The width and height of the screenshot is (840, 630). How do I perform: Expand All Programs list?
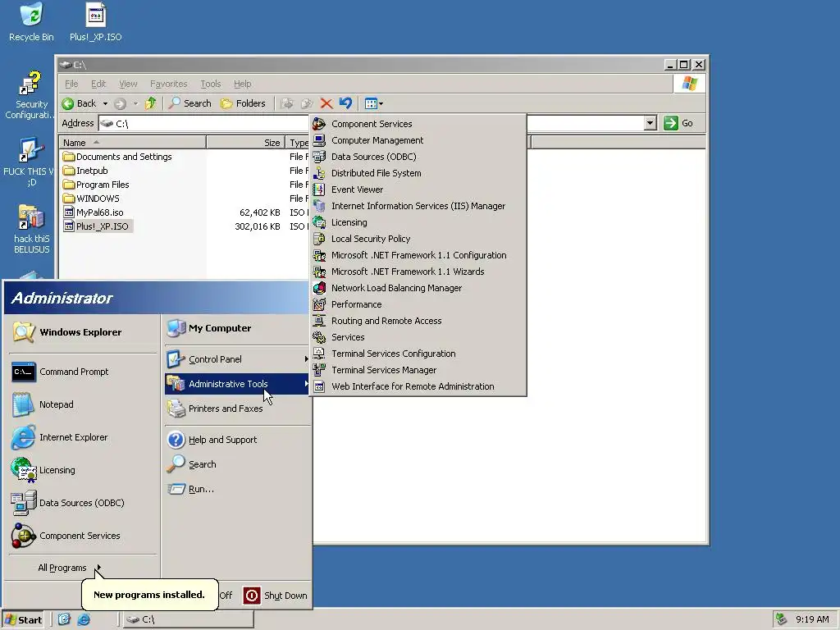[69, 568]
